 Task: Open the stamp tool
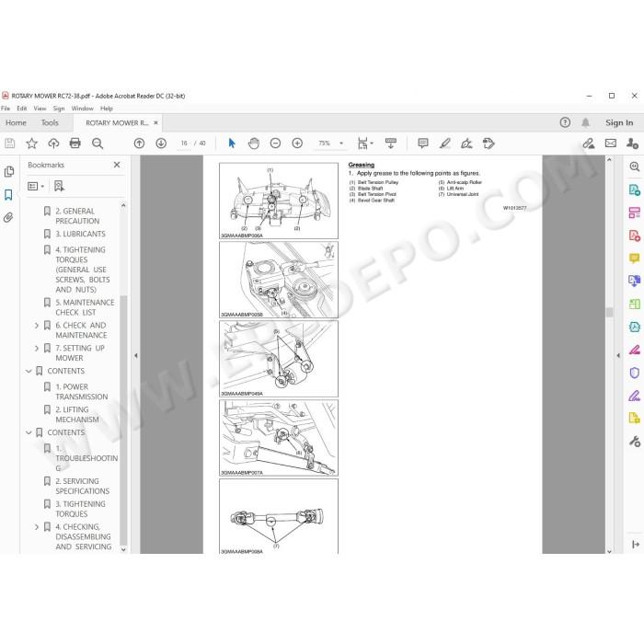pos(489,144)
